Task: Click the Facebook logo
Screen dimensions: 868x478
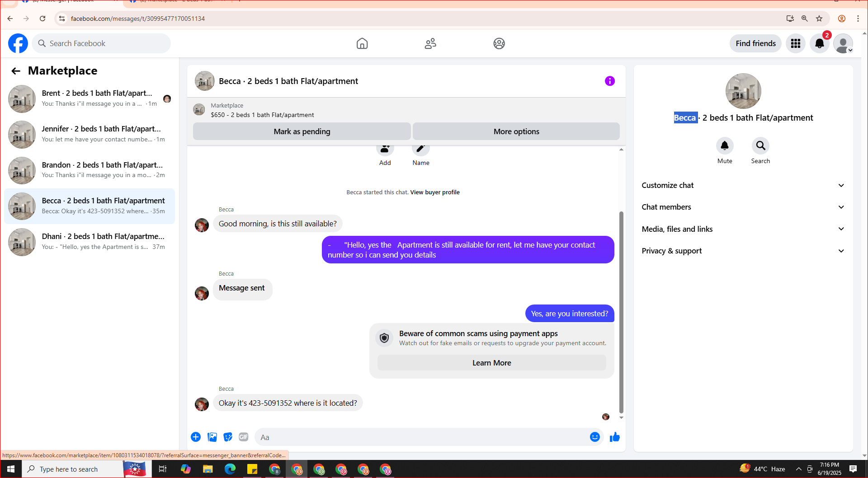Action: point(18,43)
